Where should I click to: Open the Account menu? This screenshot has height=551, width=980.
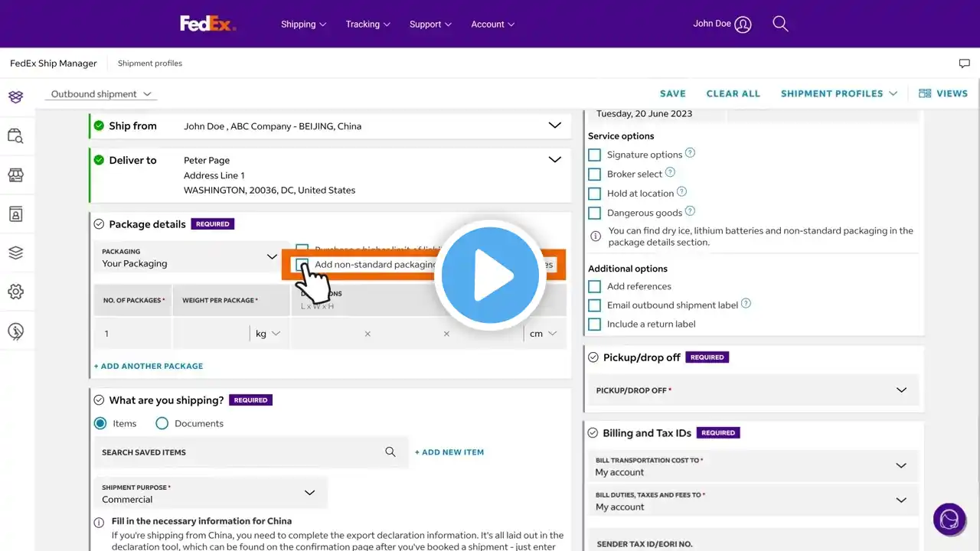pyautogui.click(x=493, y=24)
